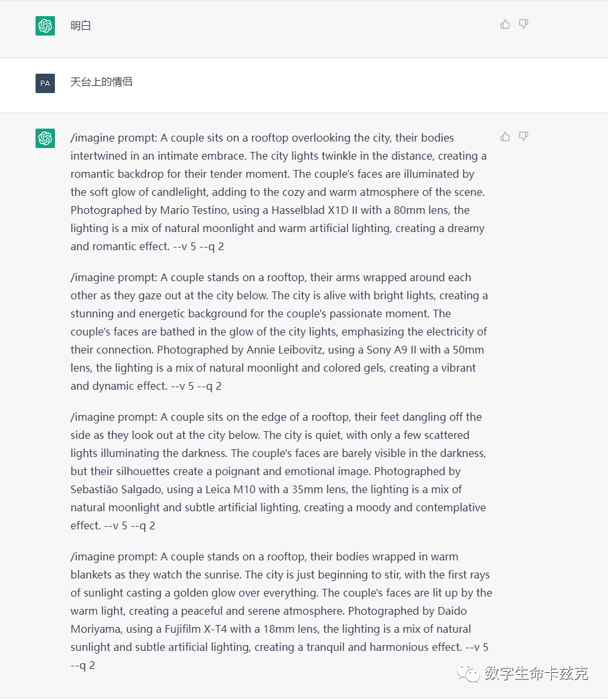Dislike the "明白" reply with thumbs down
Image resolution: width=608 pixels, height=700 pixels.
(x=523, y=25)
